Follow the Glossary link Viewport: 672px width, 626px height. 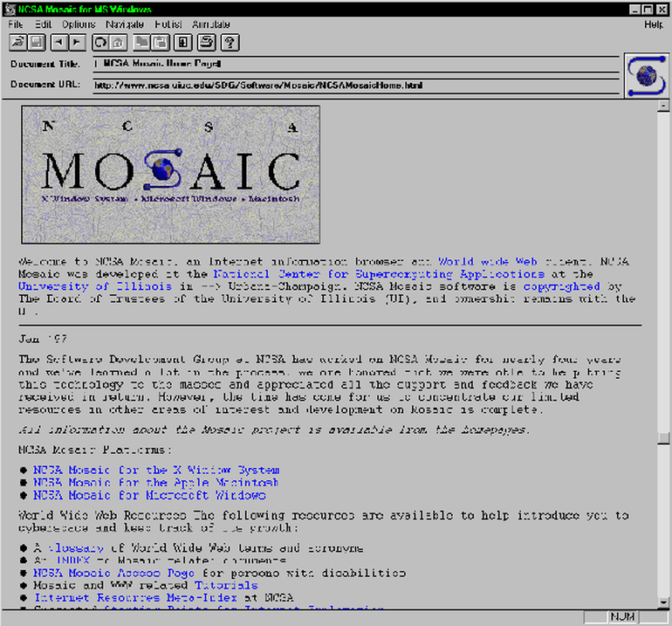click(75, 548)
